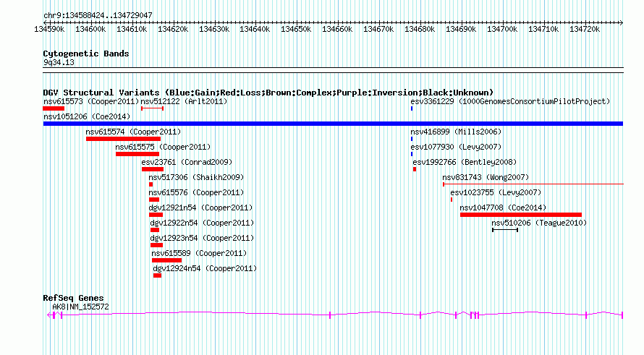
Task: Select the chr9:134588424..134729047 coordinates text
Action: pyautogui.click(x=98, y=15)
